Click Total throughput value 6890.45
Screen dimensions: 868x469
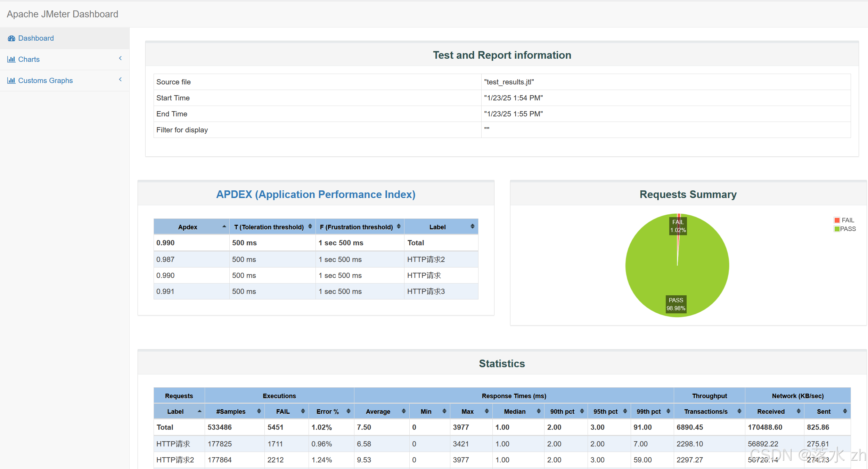click(689, 427)
